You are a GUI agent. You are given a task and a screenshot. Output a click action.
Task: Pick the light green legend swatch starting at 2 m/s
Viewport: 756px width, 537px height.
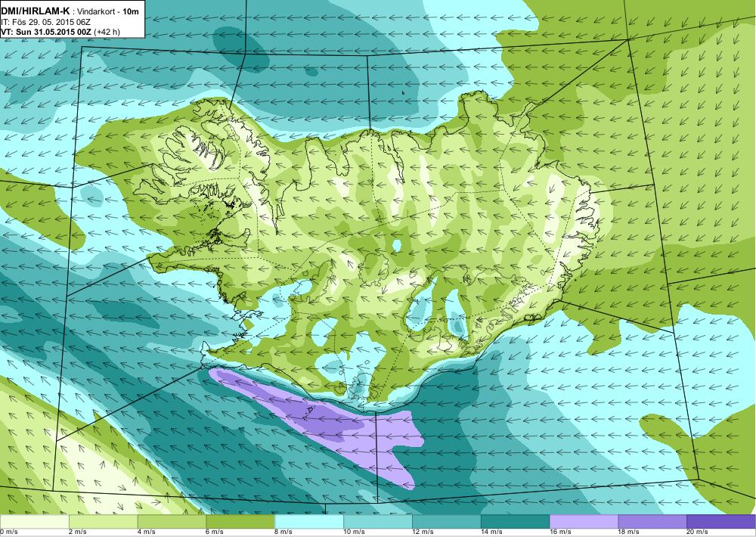click(x=103, y=521)
